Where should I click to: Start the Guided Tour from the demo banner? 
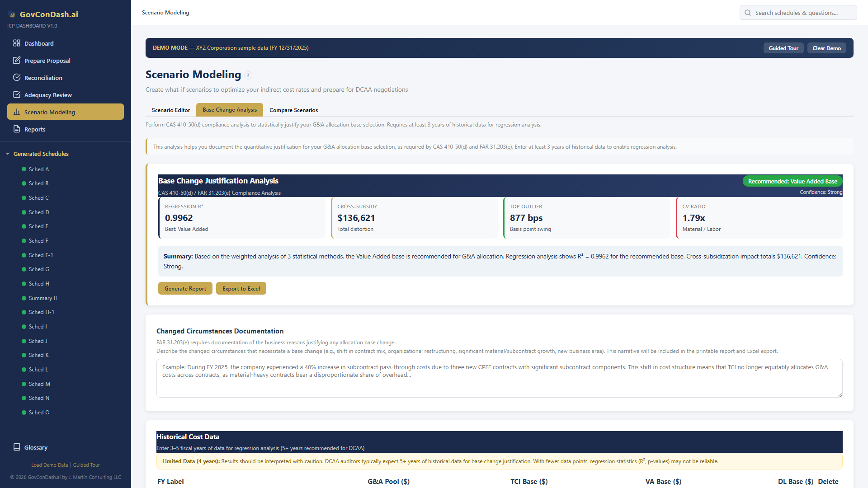pos(783,47)
